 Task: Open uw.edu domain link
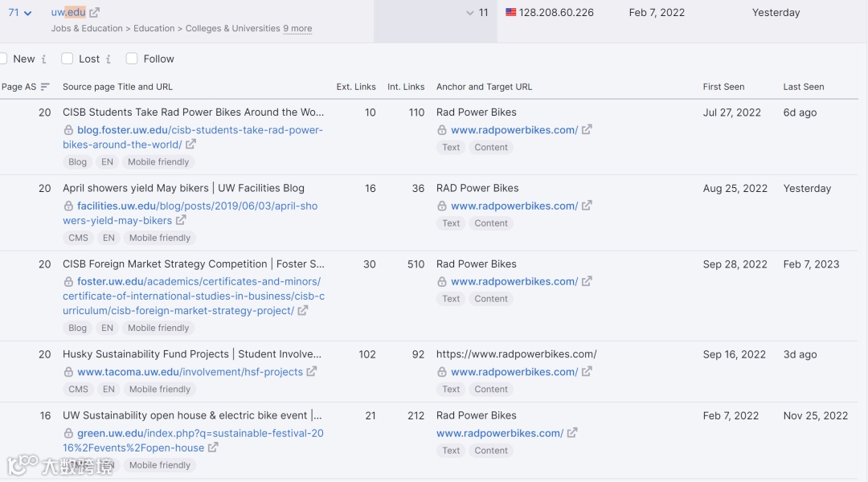click(68, 13)
